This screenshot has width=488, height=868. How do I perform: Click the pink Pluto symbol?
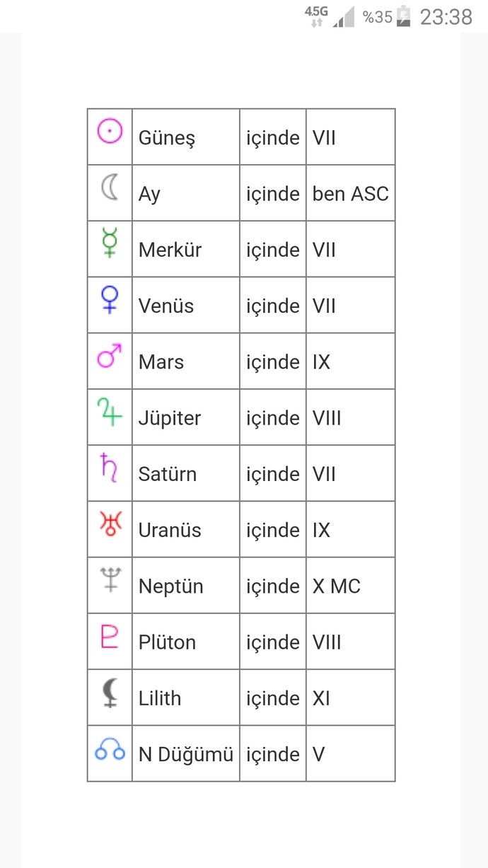point(110,636)
